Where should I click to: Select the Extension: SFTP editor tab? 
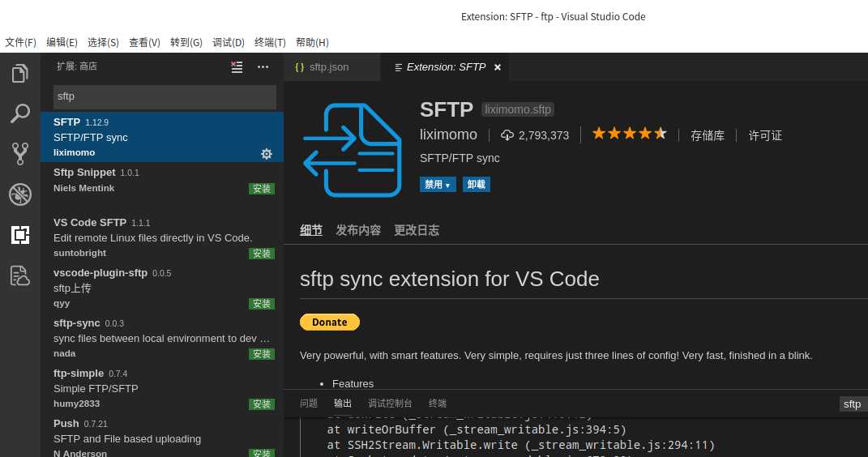[x=444, y=67]
